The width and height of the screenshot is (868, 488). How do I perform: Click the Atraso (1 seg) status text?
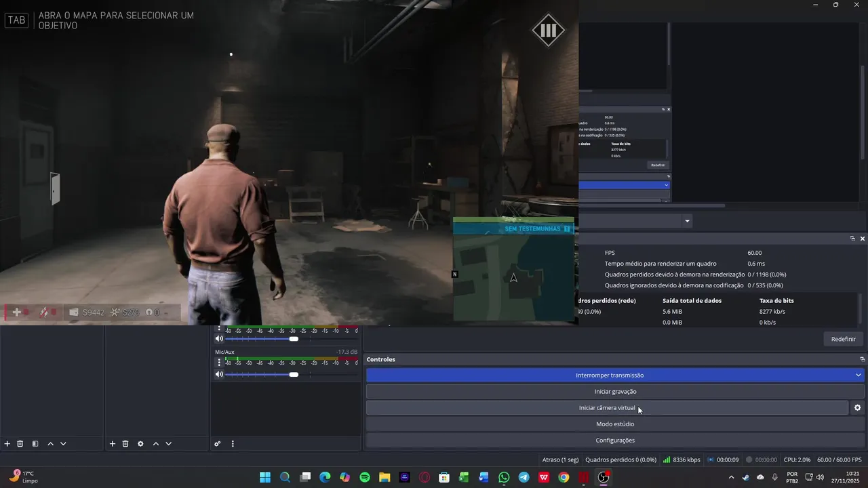[560, 460]
